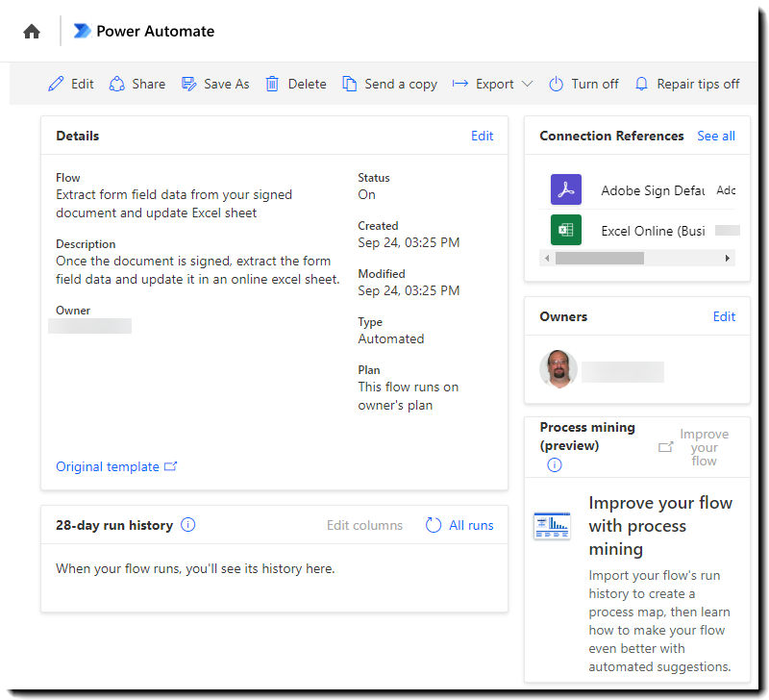Open the Home icon
The width and height of the screenshot is (769, 700).
pos(32,31)
